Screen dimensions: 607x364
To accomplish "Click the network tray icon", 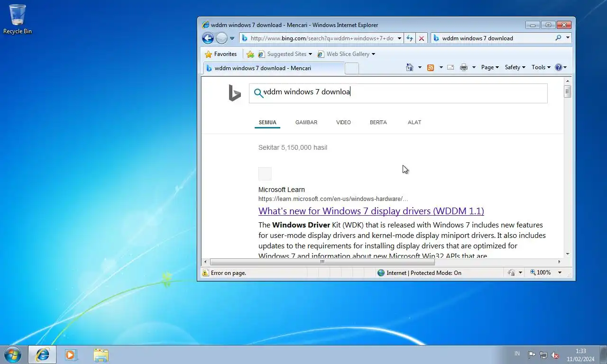I will (543, 355).
